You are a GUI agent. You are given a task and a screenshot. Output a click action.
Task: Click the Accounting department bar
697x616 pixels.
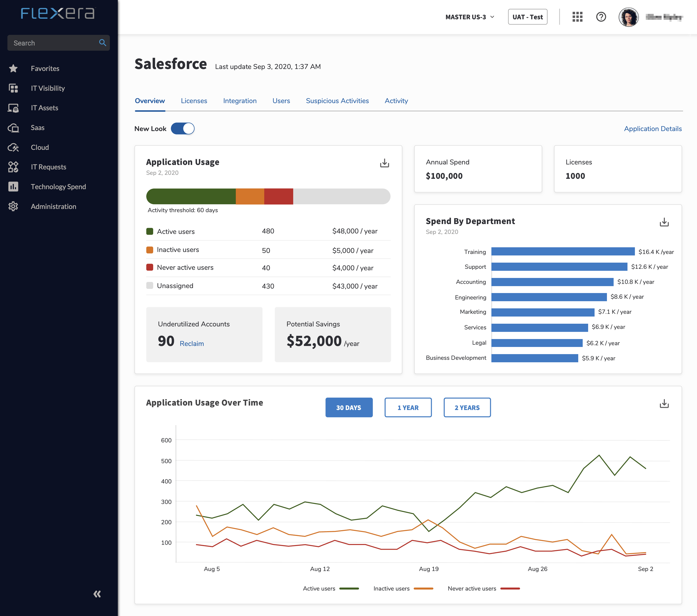(553, 282)
